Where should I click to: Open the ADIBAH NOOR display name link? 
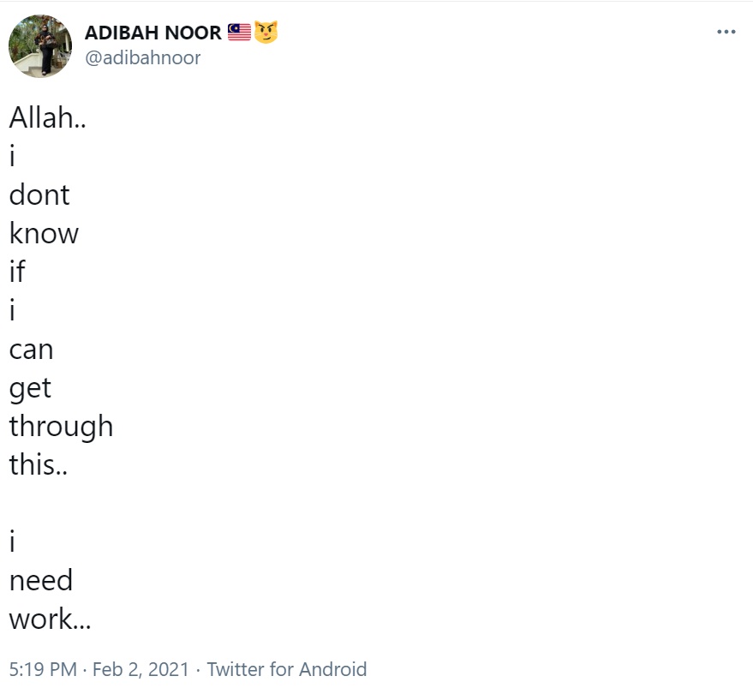(153, 33)
